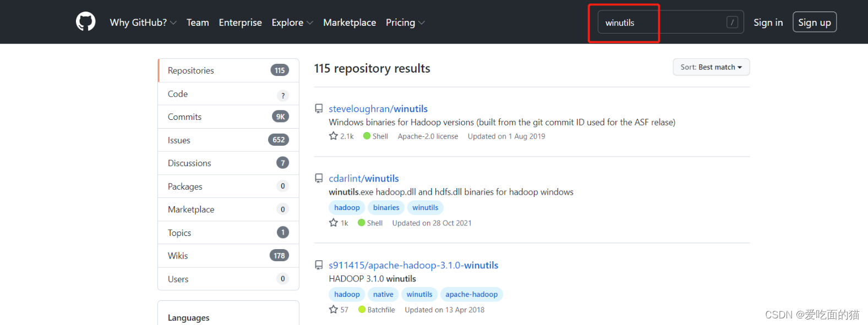Select the Wikis results filter

point(228,256)
